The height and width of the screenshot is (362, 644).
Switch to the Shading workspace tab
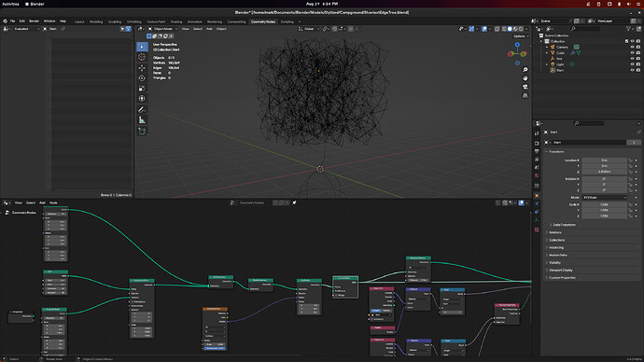click(x=176, y=21)
